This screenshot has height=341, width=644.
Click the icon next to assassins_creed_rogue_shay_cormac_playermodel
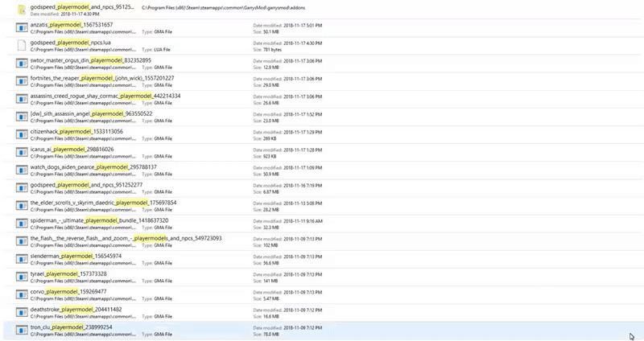point(22,99)
